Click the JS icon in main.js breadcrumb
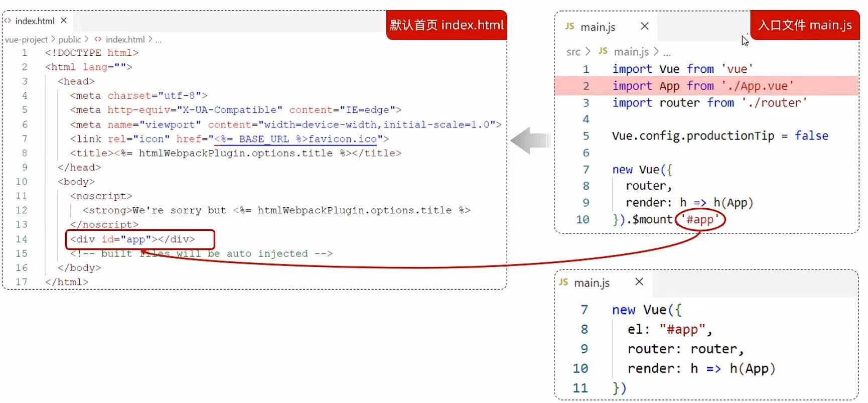 tap(603, 51)
